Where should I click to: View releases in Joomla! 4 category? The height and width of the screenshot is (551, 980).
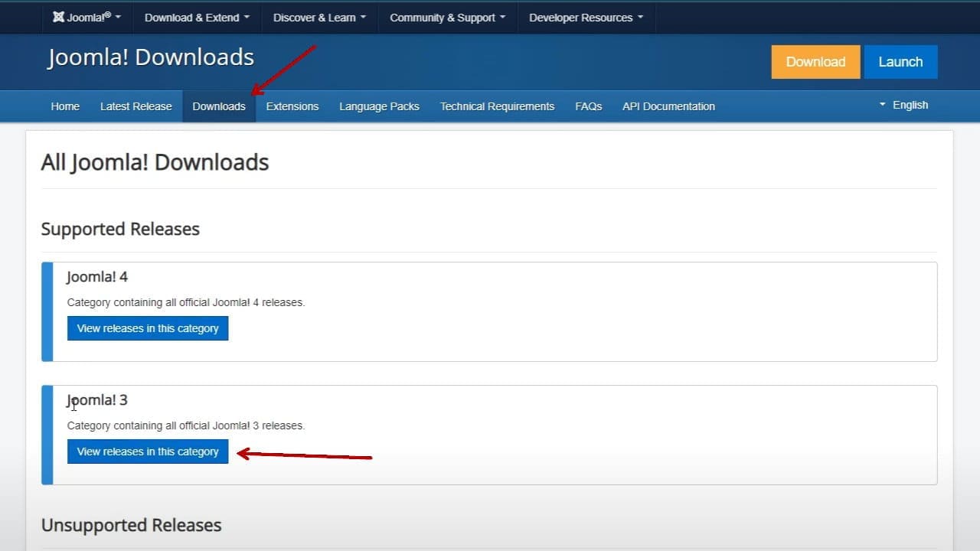click(148, 328)
